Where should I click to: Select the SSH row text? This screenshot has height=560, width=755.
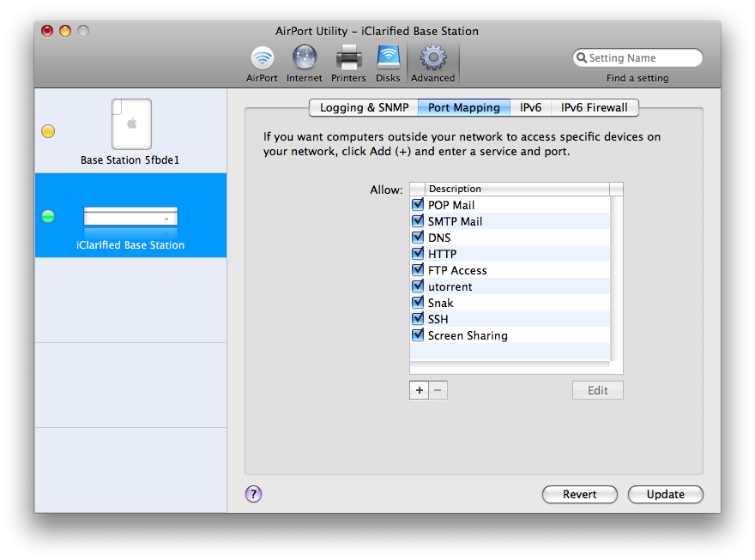[438, 320]
